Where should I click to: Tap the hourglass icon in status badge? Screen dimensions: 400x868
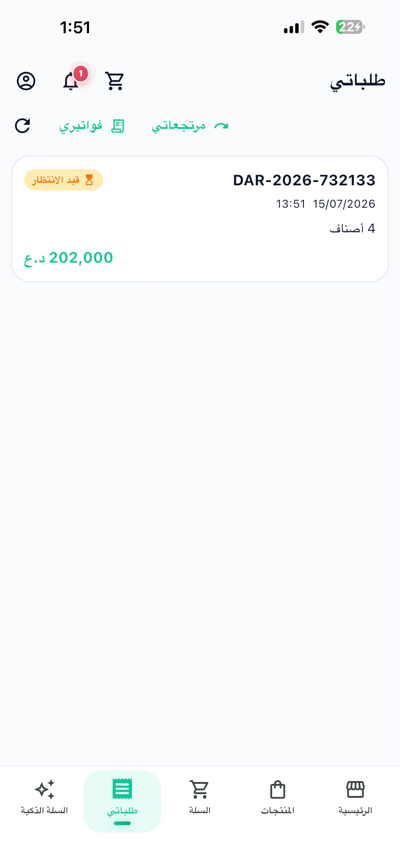coord(89,180)
